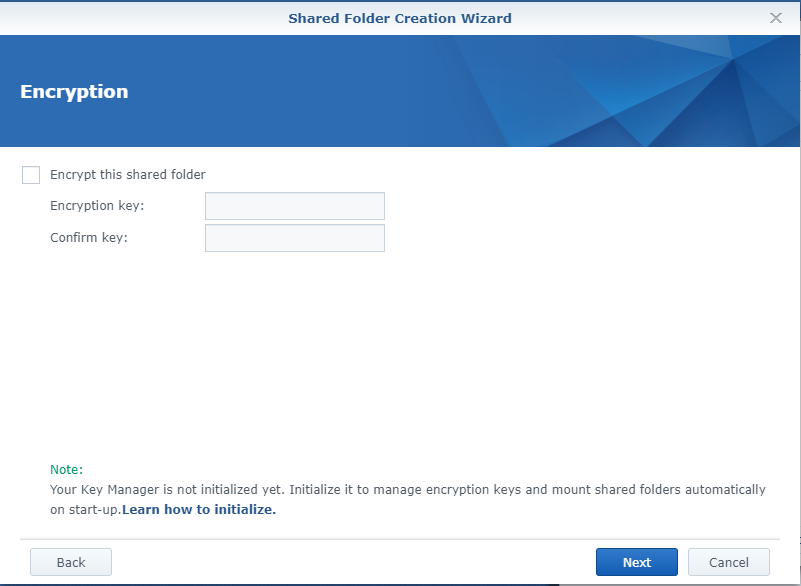801x586 pixels.
Task: Click the 'Encryption' step heading
Action: (74, 92)
